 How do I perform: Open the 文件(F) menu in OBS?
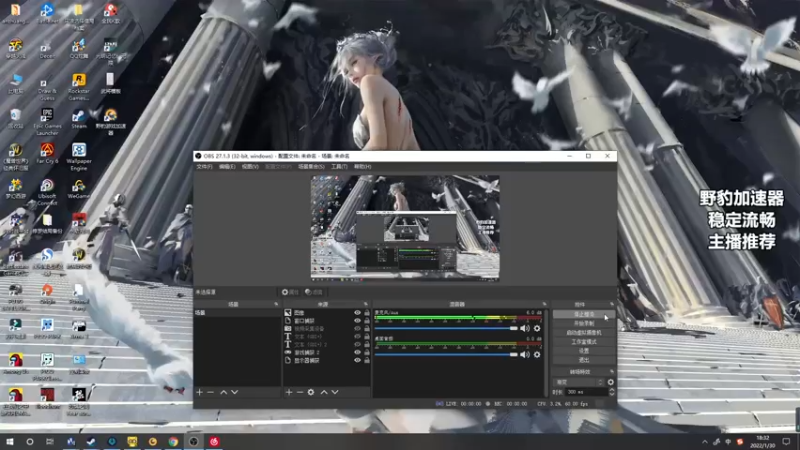point(204,167)
